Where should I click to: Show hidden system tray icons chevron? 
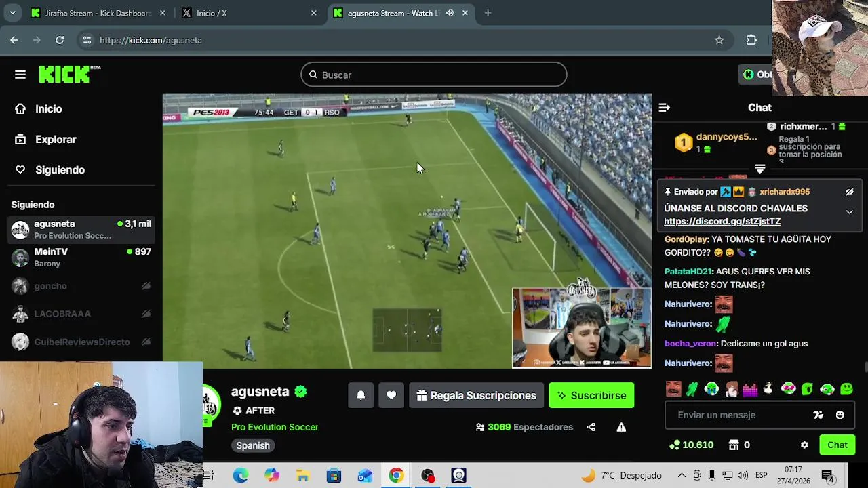[682, 475]
